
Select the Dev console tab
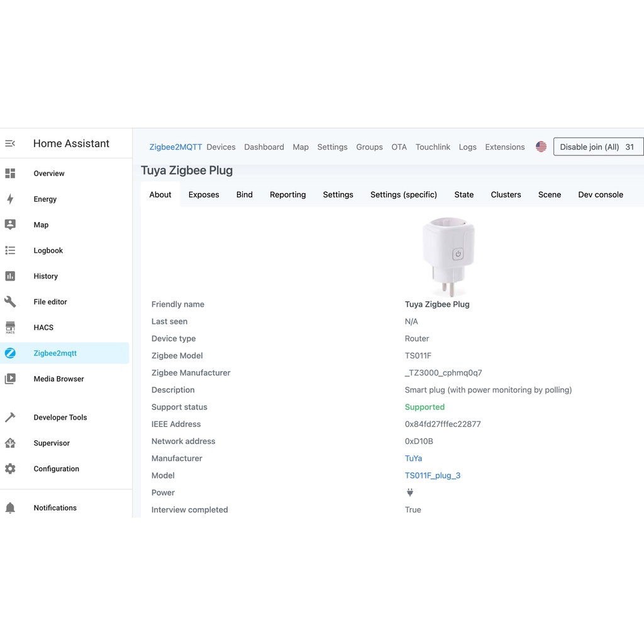tap(600, 195)
